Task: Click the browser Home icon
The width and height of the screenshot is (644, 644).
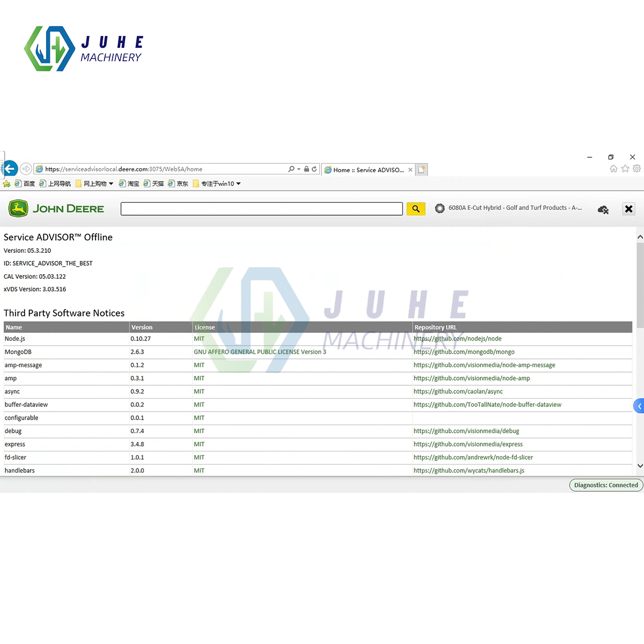Action: (x=613, y=168)
